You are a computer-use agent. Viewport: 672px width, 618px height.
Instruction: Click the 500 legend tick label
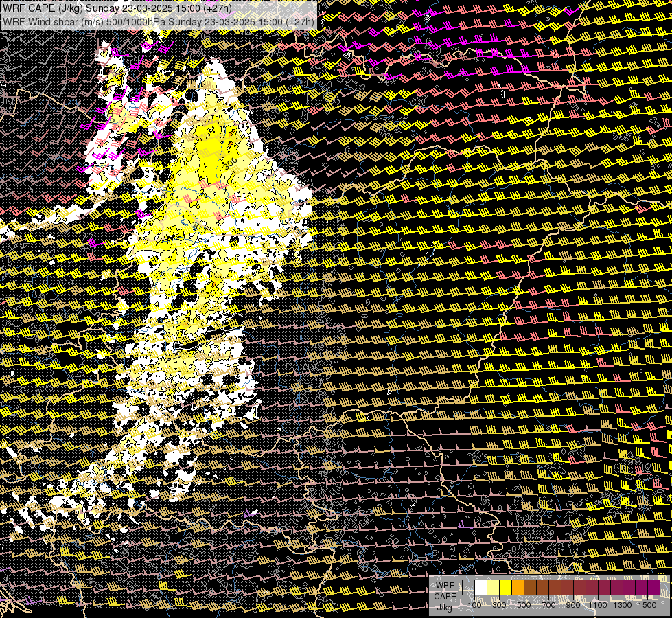click(524, 605)
